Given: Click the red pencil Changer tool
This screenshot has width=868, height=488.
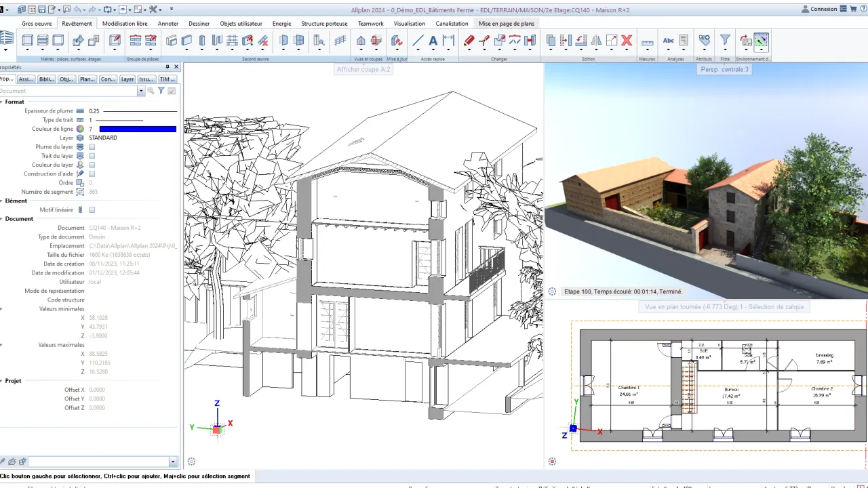Looking at the screenshot, I should (468, 41).
